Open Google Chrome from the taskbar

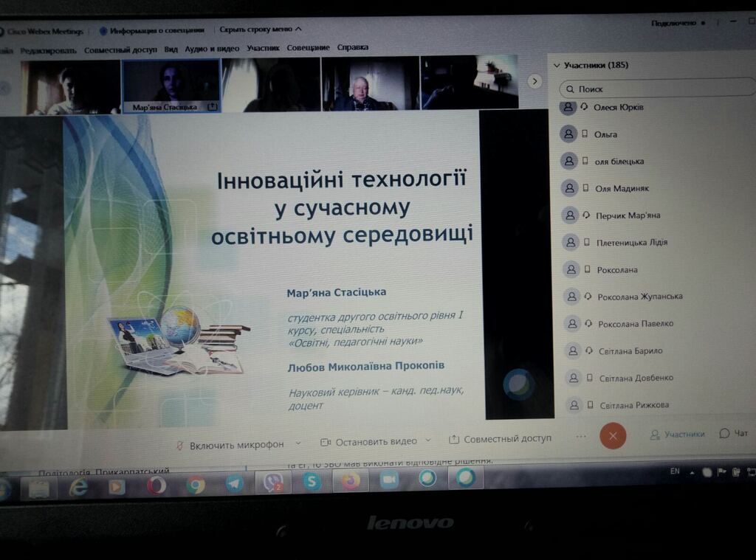click(196, 485)
